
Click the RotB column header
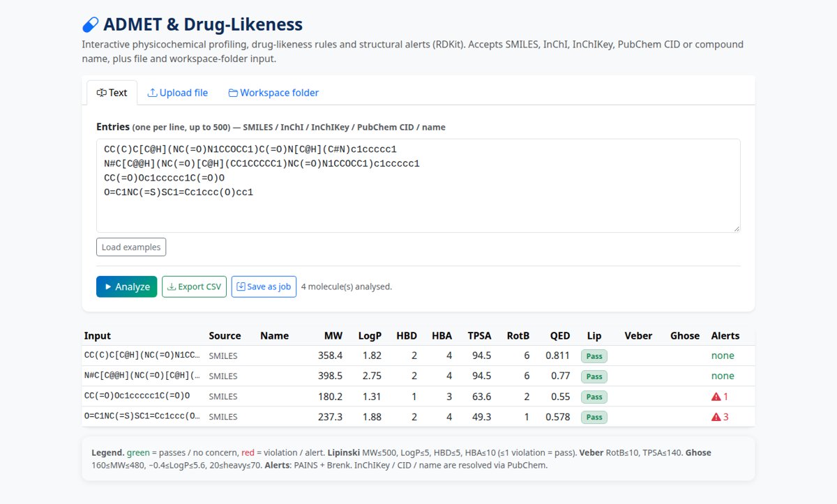[518, 335]
